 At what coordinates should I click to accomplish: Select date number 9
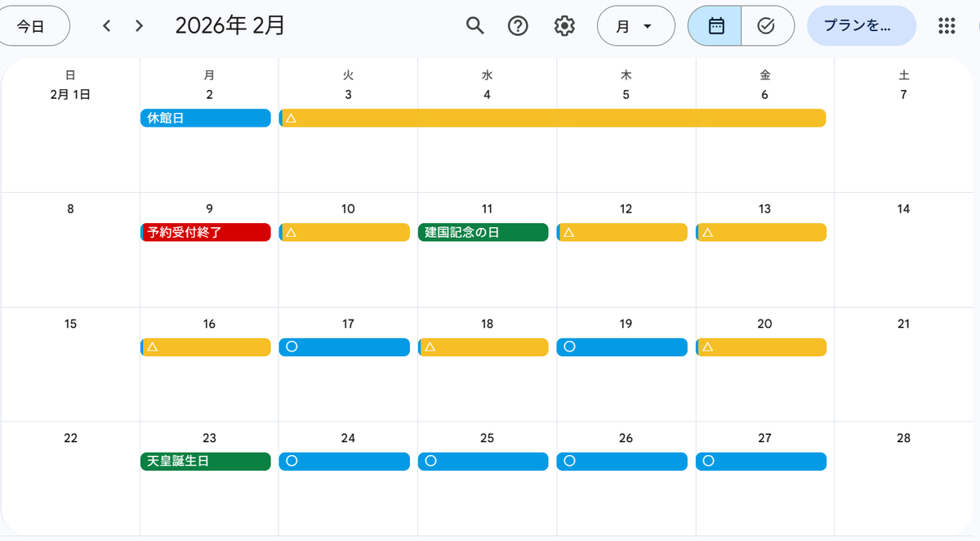[x=209, y=208]
